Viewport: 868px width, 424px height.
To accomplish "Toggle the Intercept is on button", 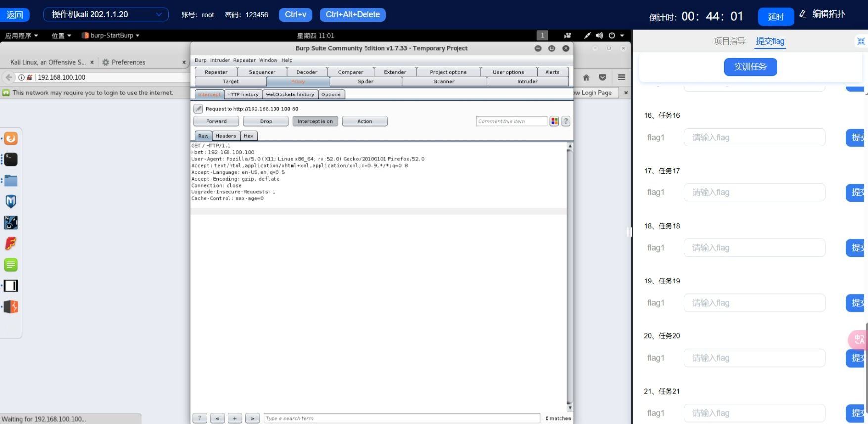I will [x=315, y=121].
